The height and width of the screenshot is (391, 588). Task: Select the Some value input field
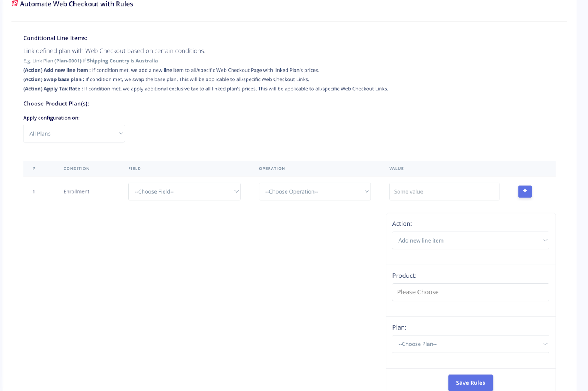tap(444, 191)
